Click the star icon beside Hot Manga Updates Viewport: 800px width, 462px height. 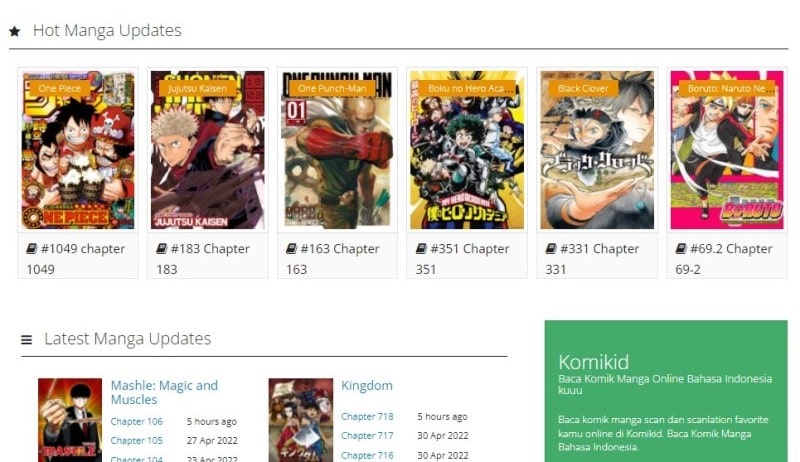point(14,32)
